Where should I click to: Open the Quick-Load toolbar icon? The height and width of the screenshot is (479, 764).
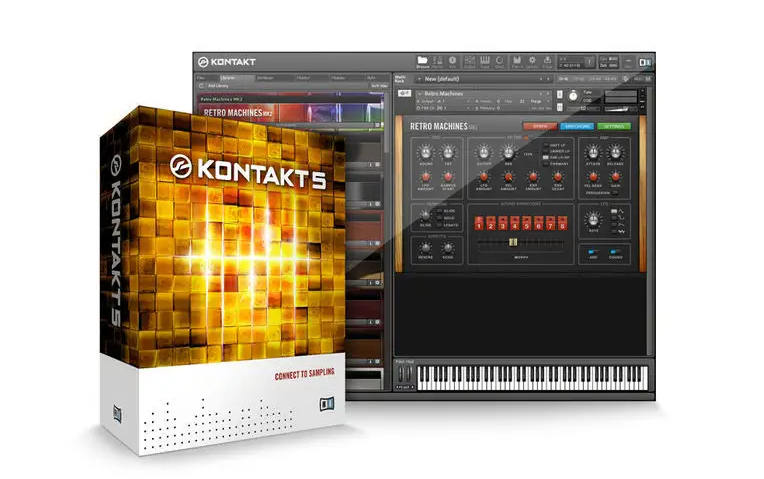pos(499,62)
